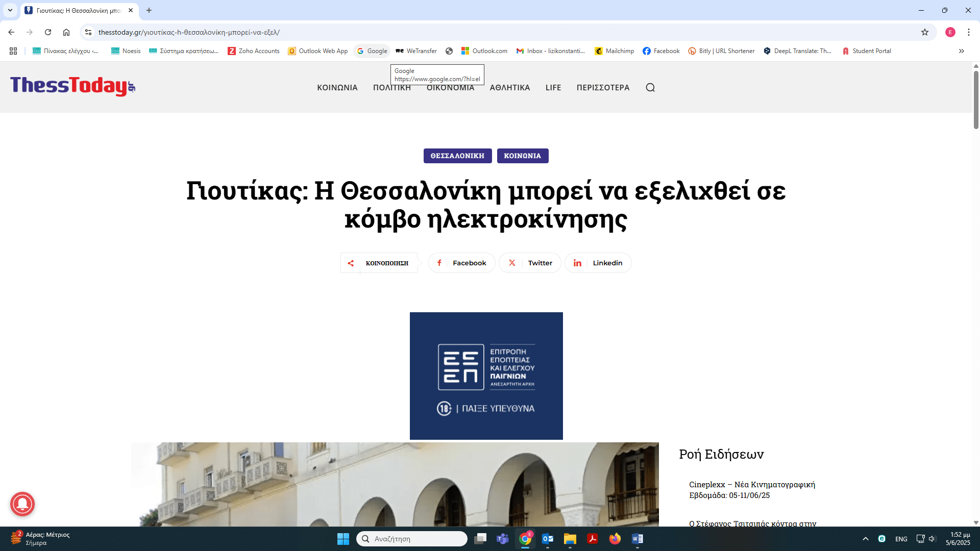Bookmark this page with star icon
Screen dimensions: 980x551
pyautogui.click(x=924, y=32)
